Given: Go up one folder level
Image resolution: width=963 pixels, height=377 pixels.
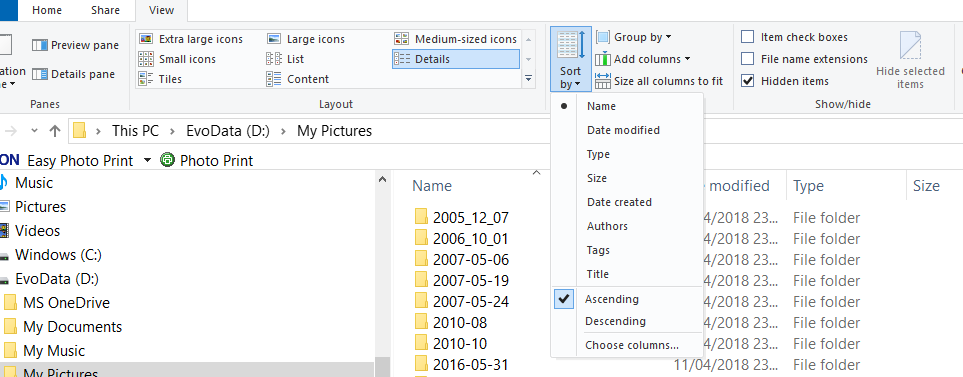Looking at the screenshot, I should click(55, 131).
